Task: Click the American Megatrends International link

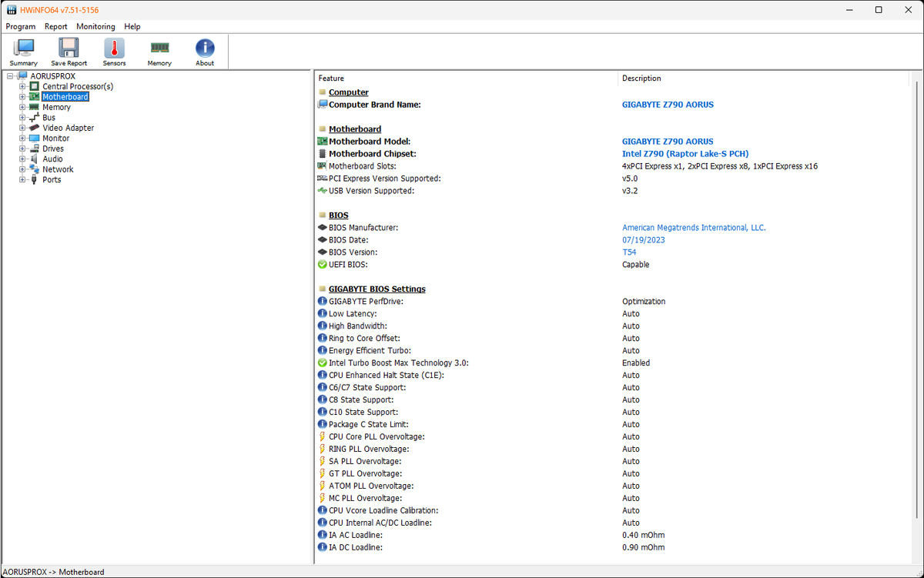Action: pos(694,227)
